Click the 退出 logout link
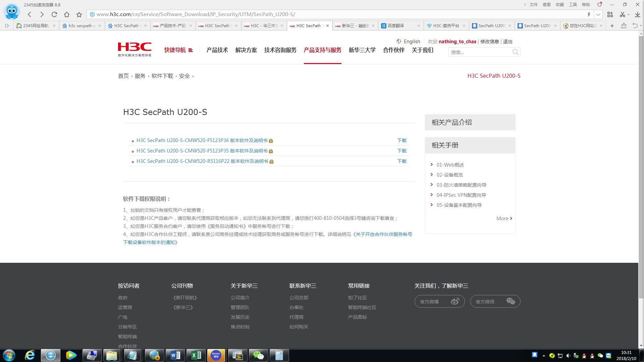Screen dimensions: 644x362 point(507,42)
